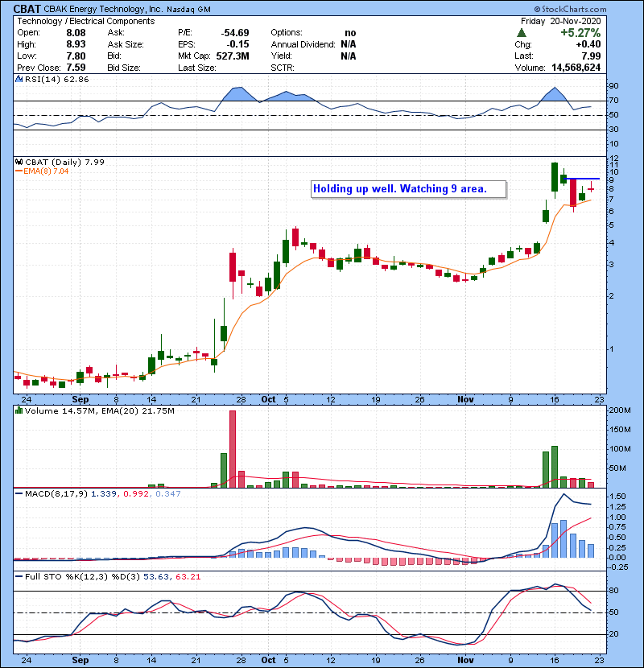The height and width of the screenshot is (668, 644).
Task: Click the 200M label on the volume axis
Action: pos(620,410)
